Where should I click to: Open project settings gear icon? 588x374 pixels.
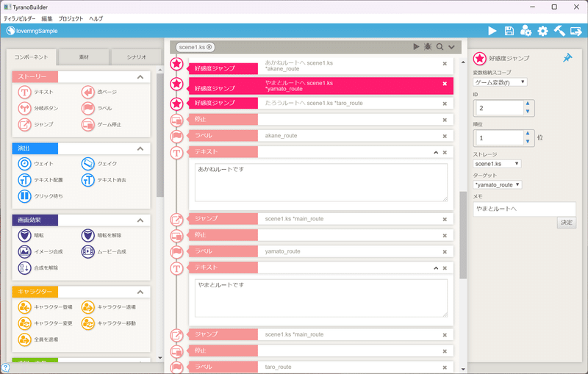click(x=542, y=31)
